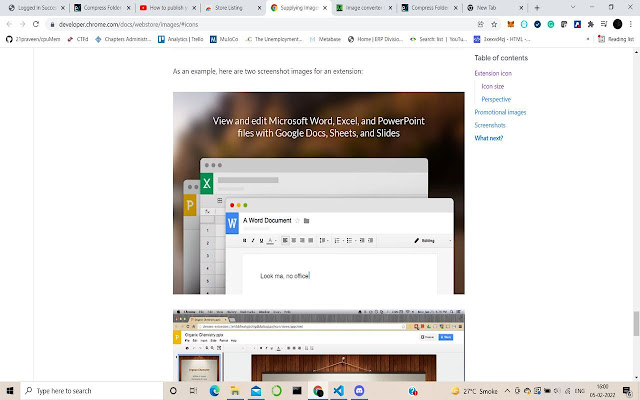Screen dimensions: 640x400
Task: Open File Explorer from taskbar
Action: (x=235, y=391)
